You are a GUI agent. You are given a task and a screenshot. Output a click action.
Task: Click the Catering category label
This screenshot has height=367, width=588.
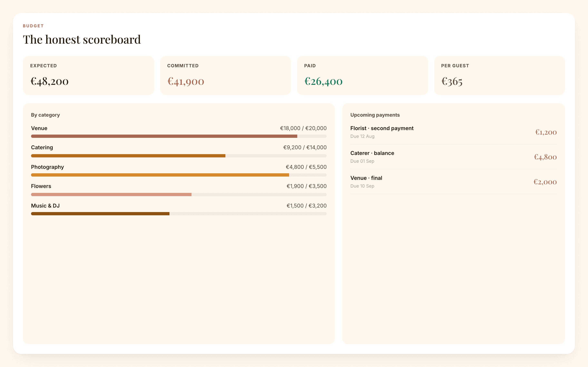click(42, 147)
